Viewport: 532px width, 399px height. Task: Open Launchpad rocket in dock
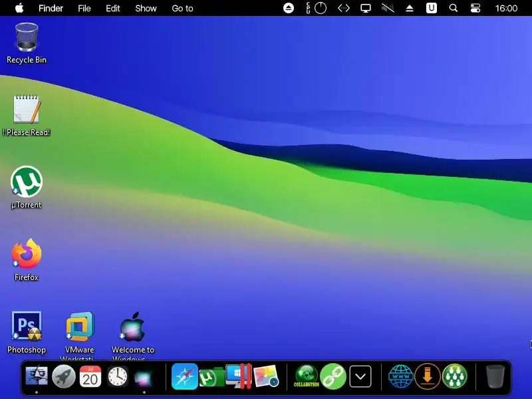coord(63,376)
